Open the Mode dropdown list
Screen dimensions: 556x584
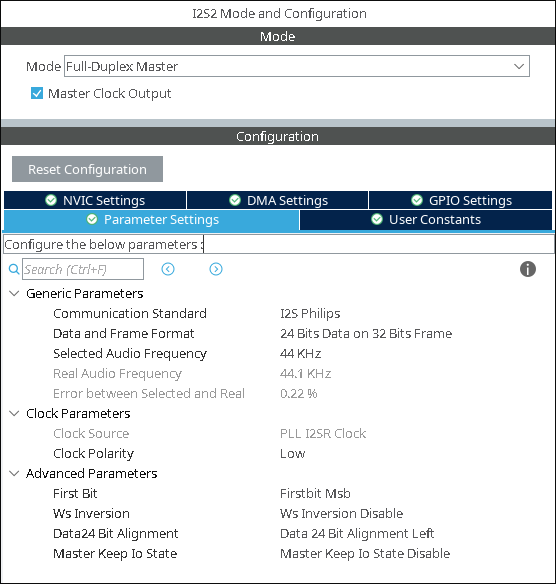(x=297, y=66)
